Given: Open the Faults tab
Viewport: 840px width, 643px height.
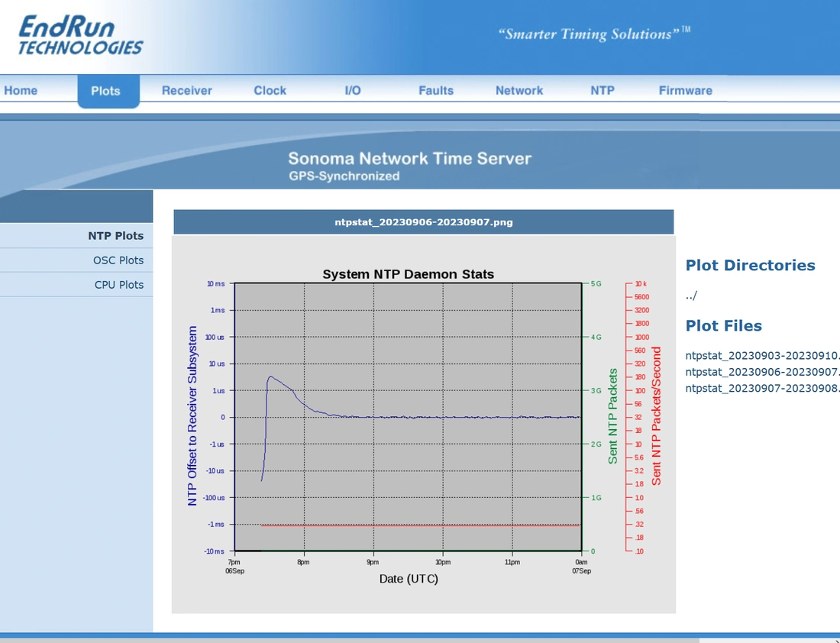Looking at the screenshot, I should click(436, 91).
